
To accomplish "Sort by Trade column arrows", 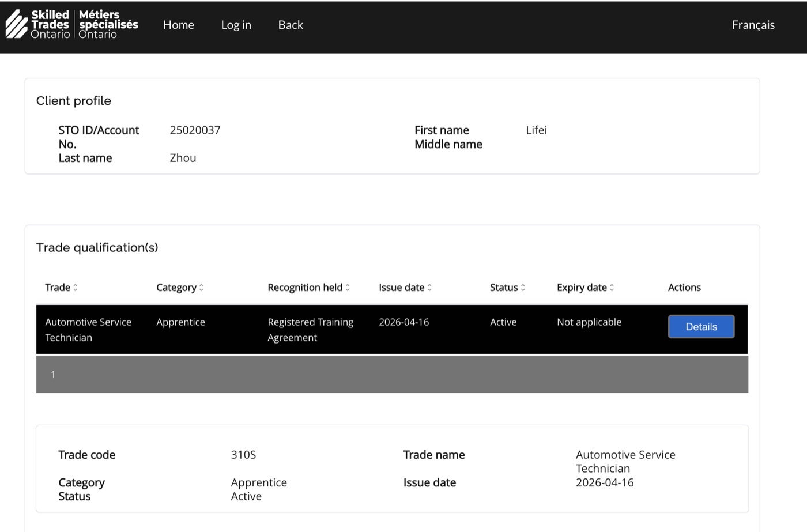I will pyautogui.click(x=76, y=288).
